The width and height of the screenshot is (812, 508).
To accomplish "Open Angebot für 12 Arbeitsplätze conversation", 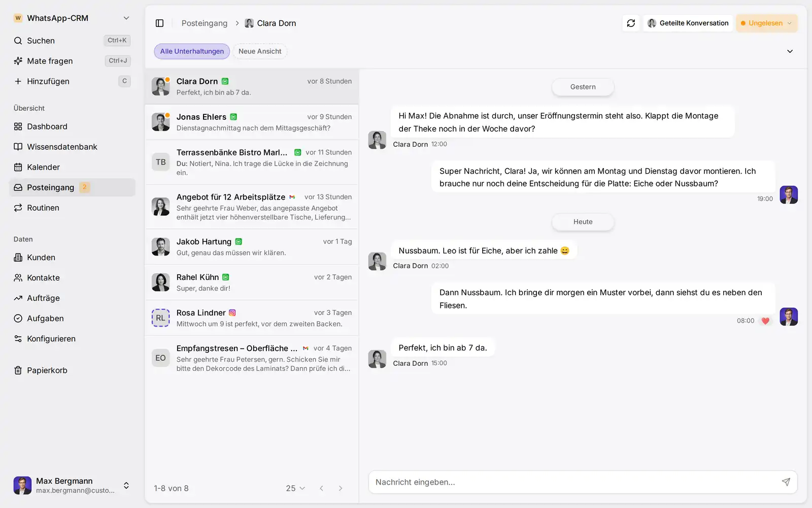I will 252,207.
